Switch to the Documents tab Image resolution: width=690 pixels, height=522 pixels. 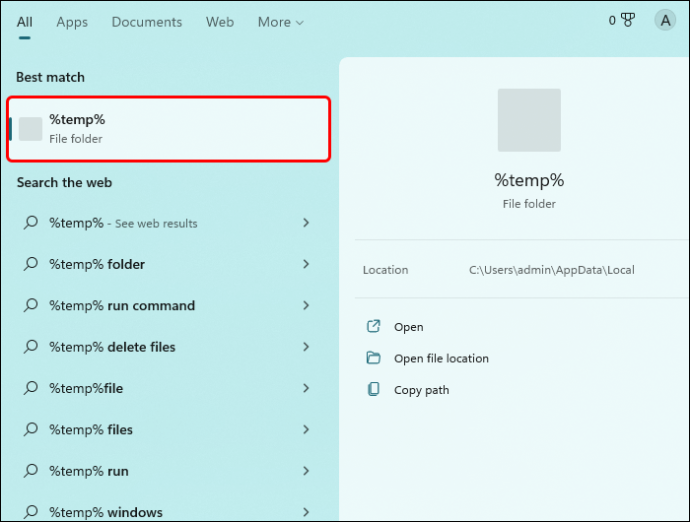[147, 22]
